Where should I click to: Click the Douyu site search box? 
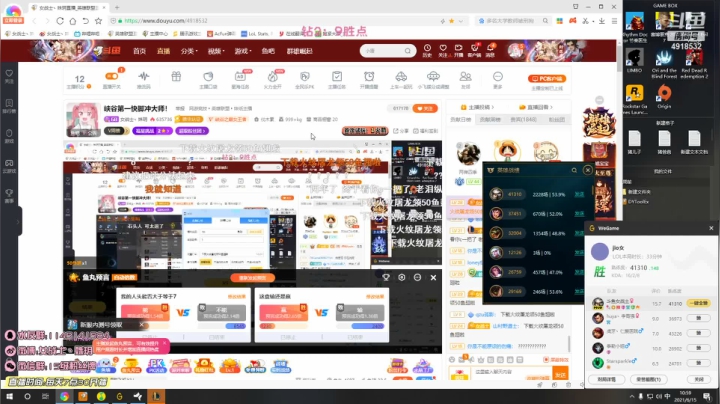pyautogui.click(x=382, y=51)
